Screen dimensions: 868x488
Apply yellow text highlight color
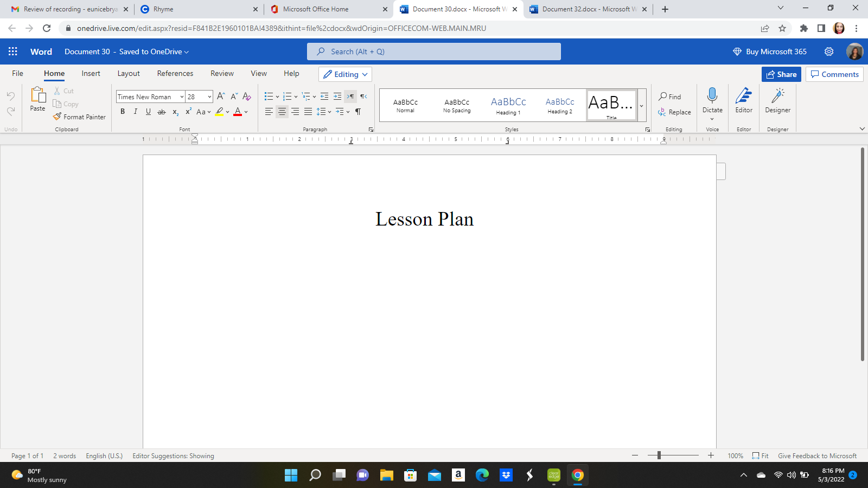click(x=219, y=112)
